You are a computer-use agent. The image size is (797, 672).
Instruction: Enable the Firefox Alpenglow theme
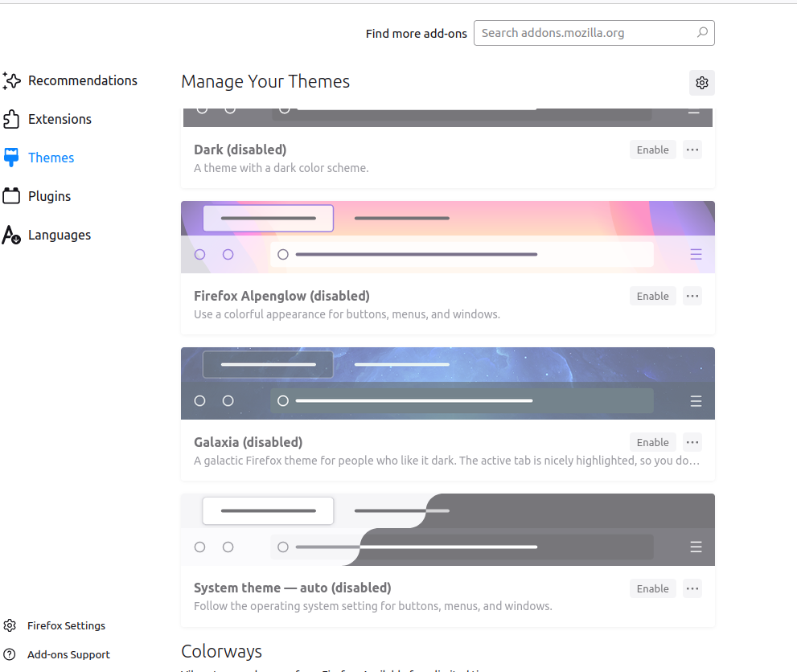(x=653, y=296)
